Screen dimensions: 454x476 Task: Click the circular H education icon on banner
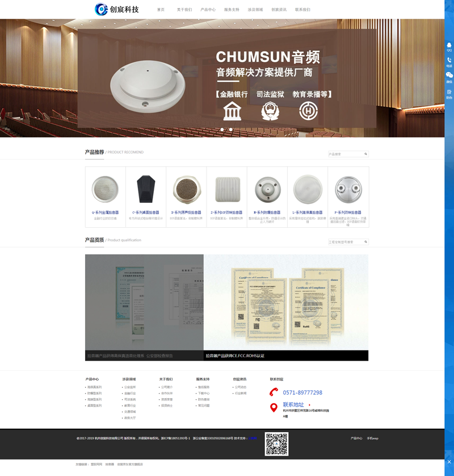click(308, 111)
